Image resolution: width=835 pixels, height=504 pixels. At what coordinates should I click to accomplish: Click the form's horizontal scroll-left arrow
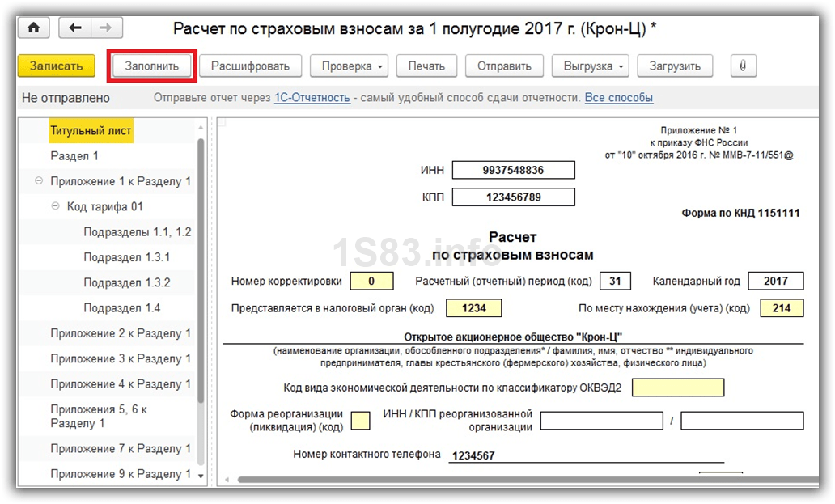(227, 480)
